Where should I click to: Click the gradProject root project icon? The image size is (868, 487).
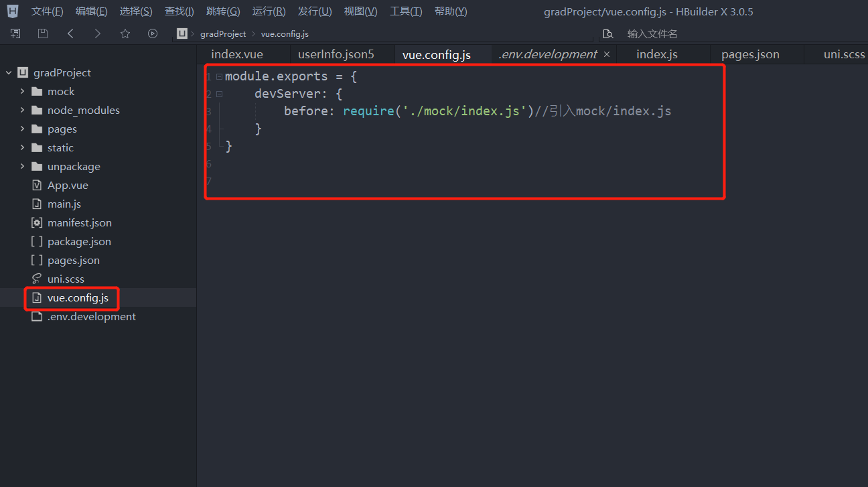(x=23, y=72)
